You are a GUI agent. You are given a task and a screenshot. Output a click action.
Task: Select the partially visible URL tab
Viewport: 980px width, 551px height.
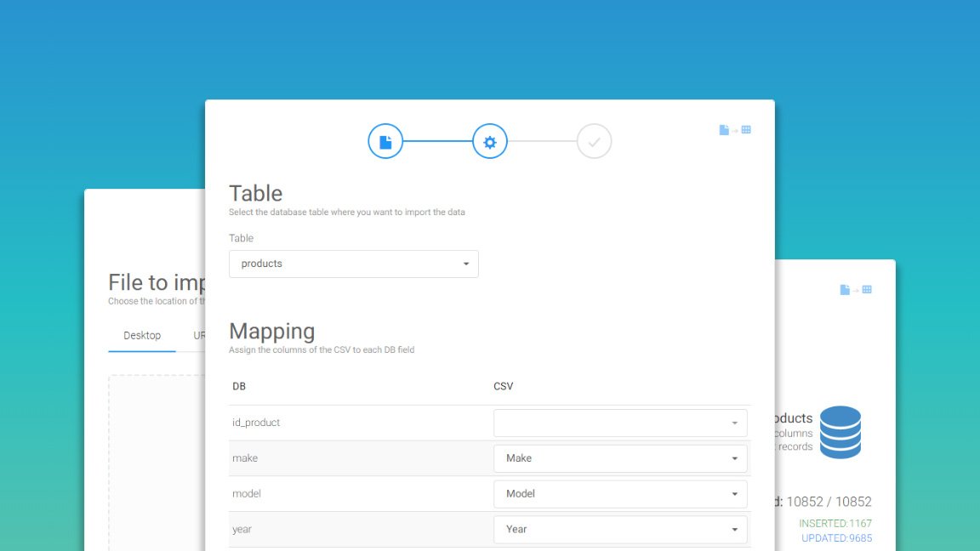click(199, 336)
